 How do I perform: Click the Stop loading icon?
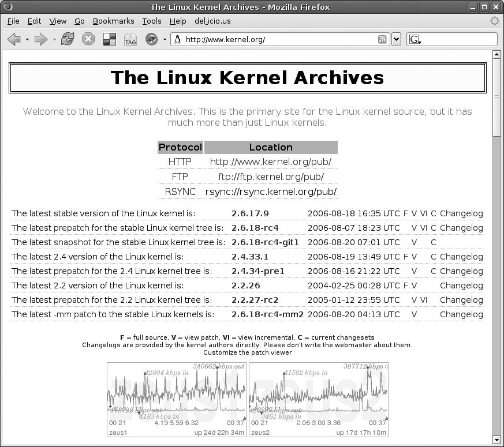[x=88, y=39]
